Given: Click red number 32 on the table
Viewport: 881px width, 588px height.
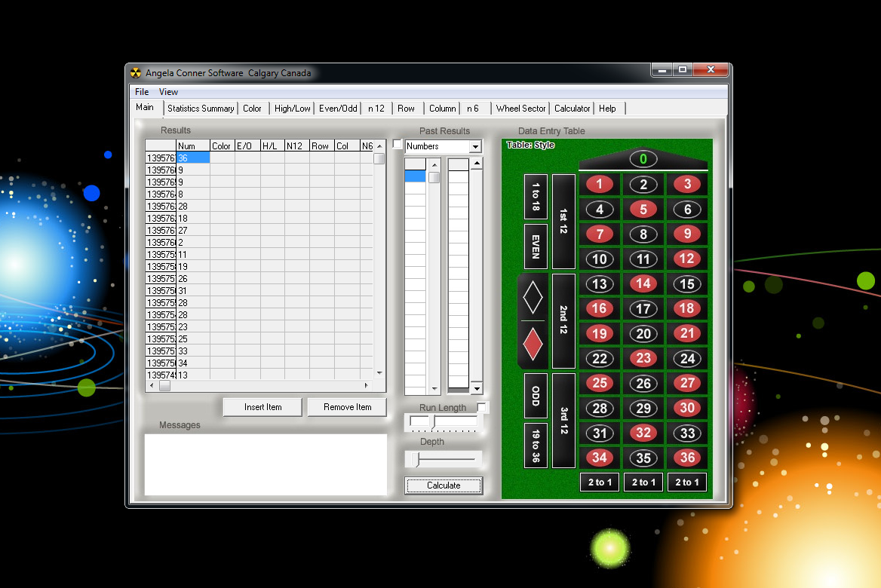Looking at the screenshot, I should click(643, 433).
